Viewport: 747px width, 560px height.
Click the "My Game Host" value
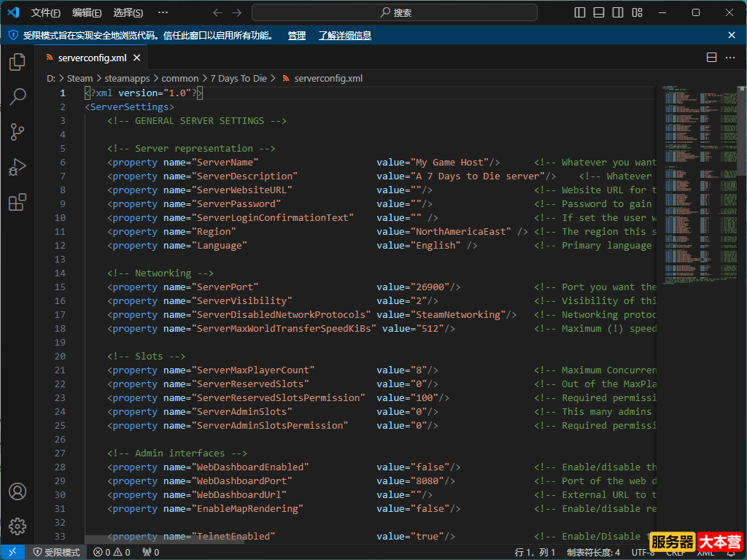449,163
